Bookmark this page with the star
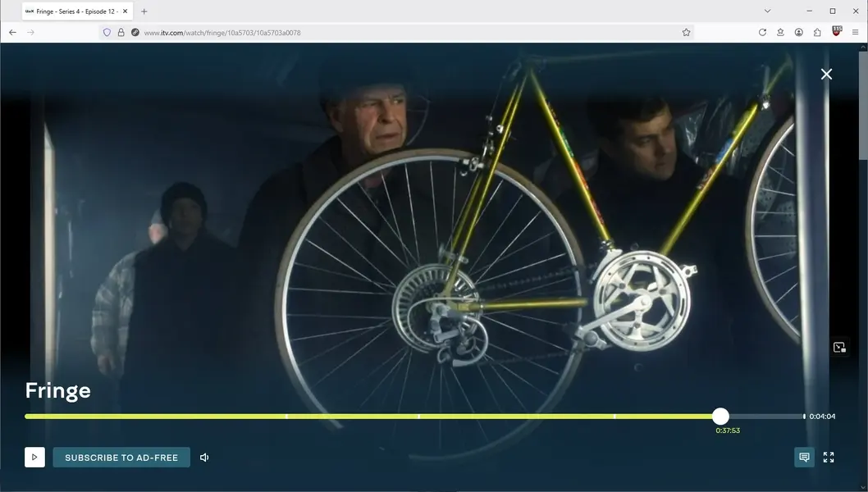This screenshot has width=868, height=492. pyautogui.click(x=687, y=33)
